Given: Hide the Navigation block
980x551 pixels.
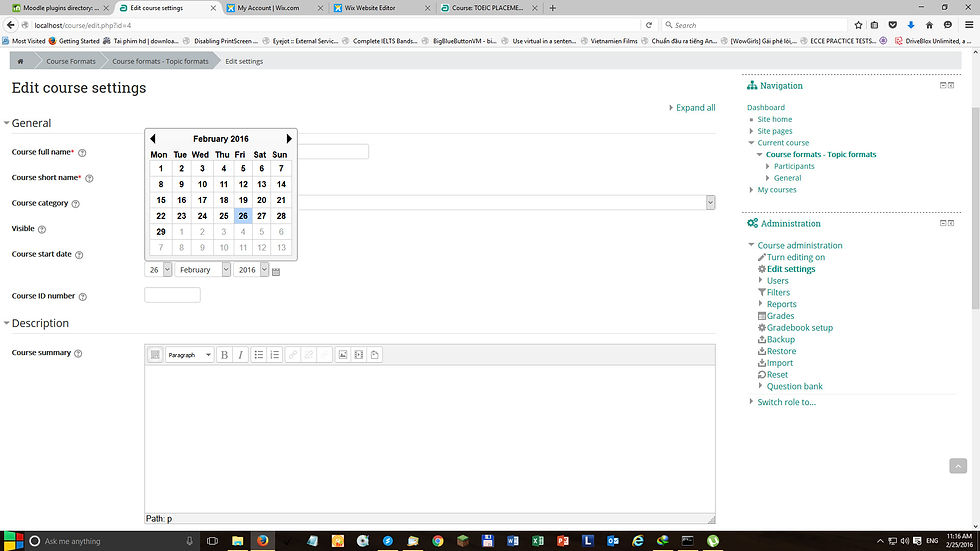Looking at the screenshot, I should point(943,85).
